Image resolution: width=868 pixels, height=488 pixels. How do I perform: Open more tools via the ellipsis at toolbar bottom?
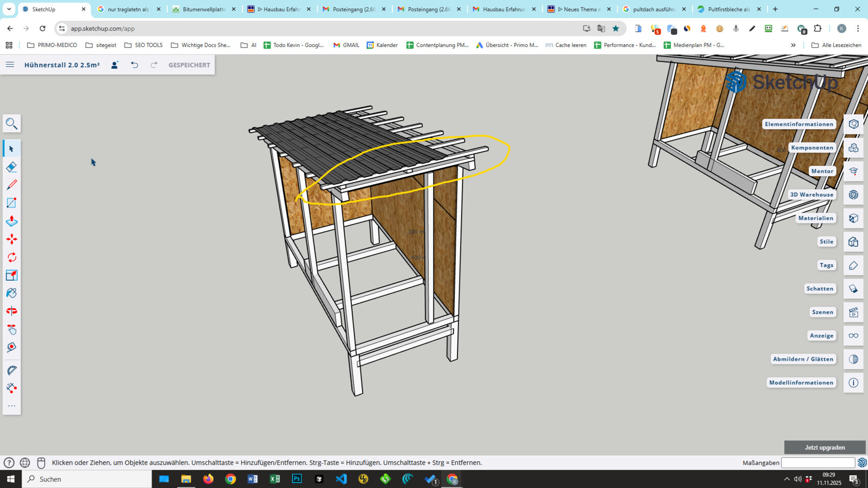(x=11, y=406)
